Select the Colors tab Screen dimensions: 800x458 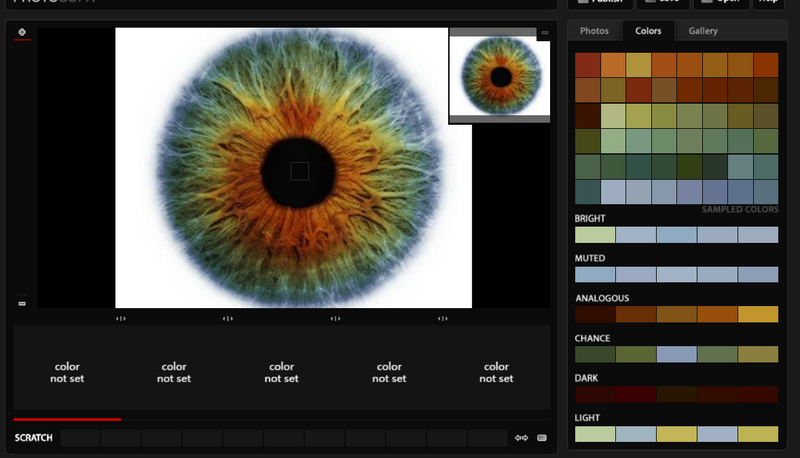click(x=648, y=31)
